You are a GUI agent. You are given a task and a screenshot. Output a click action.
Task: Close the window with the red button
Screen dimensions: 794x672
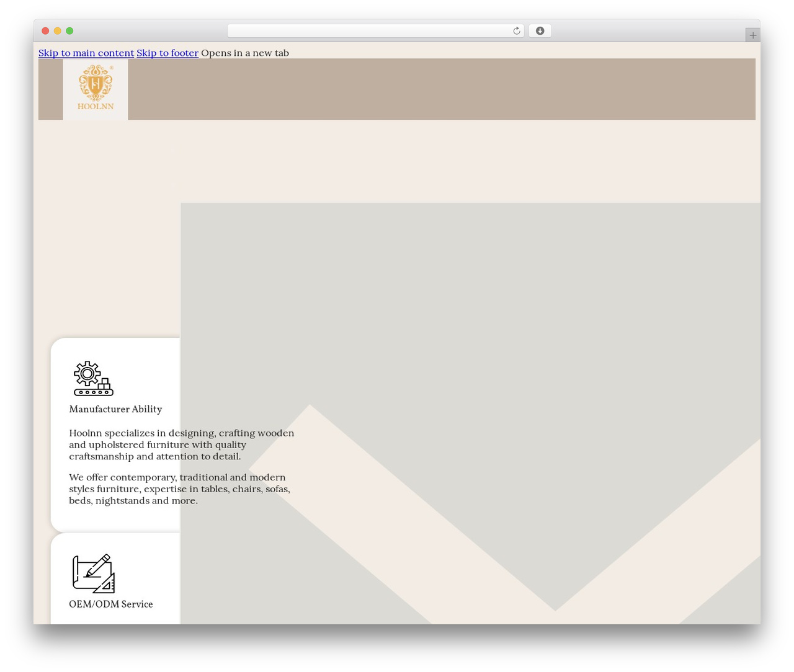[x=45, y=31]
